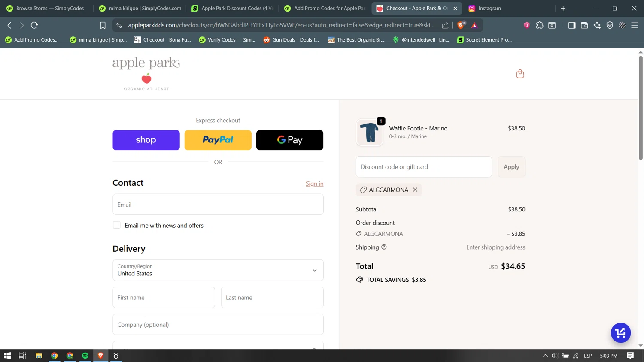Open Checkout - Bona Fu bookmark

[163, 40]
